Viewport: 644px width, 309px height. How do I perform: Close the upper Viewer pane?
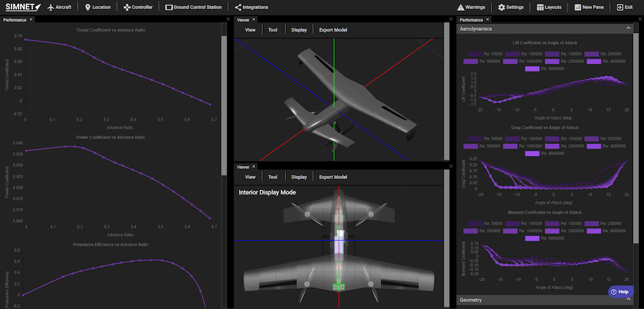point(451,19)
